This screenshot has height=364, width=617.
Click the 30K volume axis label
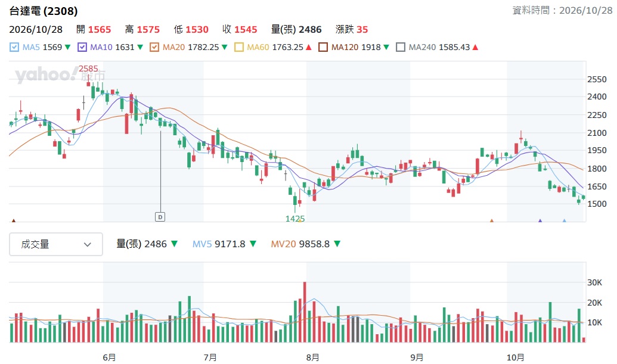click(594, 282)
